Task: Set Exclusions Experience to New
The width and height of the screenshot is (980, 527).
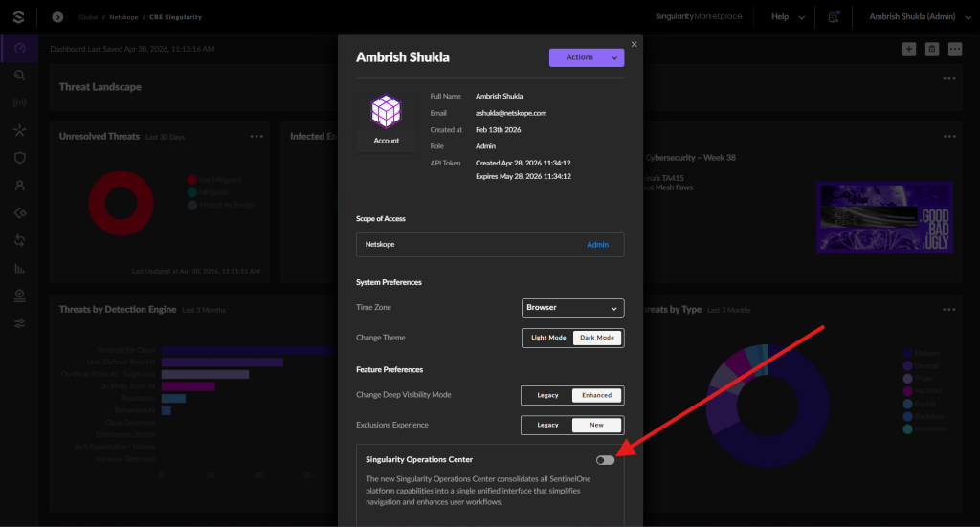Action: (x=597, y=426)
